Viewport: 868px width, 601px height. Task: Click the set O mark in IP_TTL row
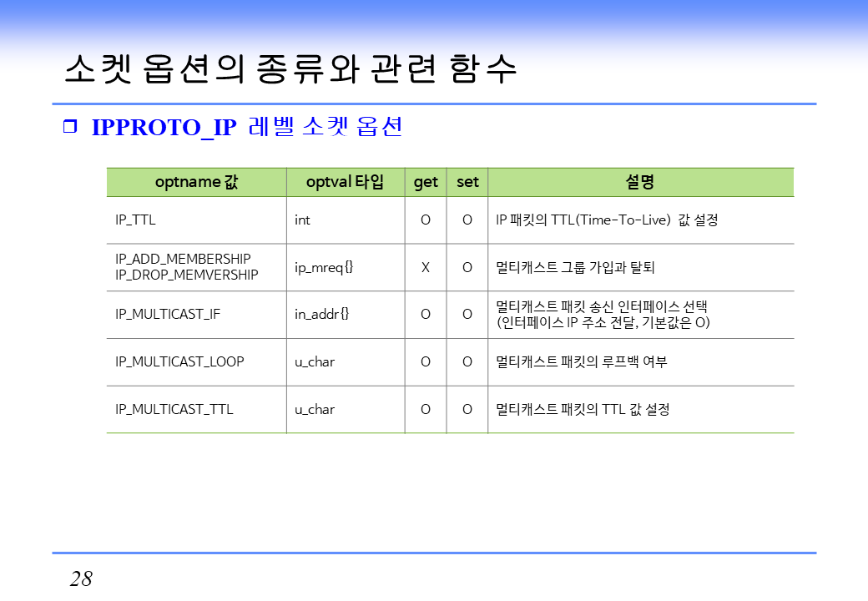point(467,220)
